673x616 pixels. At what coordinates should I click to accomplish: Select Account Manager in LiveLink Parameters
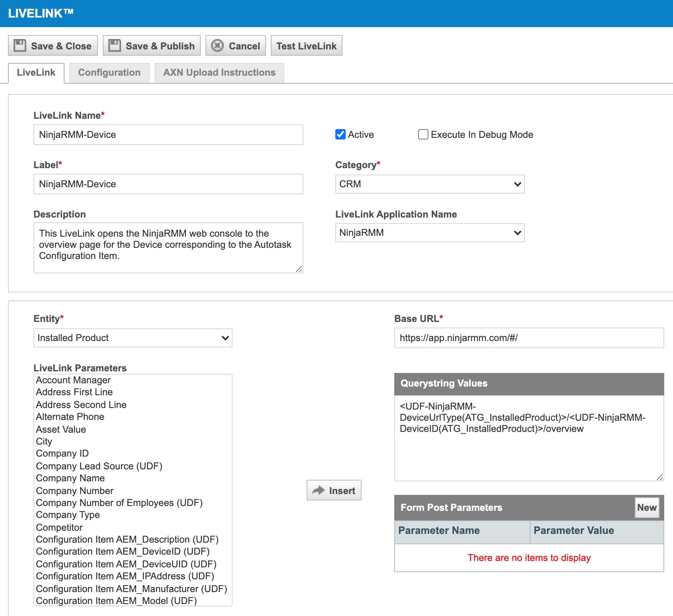(133, 380)
